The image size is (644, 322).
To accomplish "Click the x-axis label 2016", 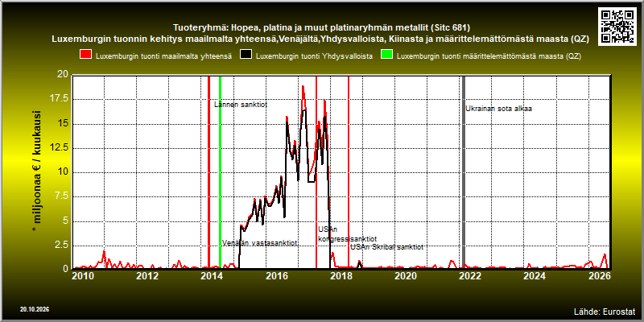I will [276, 275].
